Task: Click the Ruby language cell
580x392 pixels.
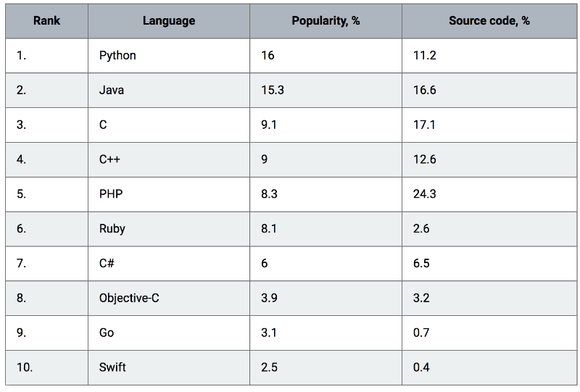Action: 169,229
